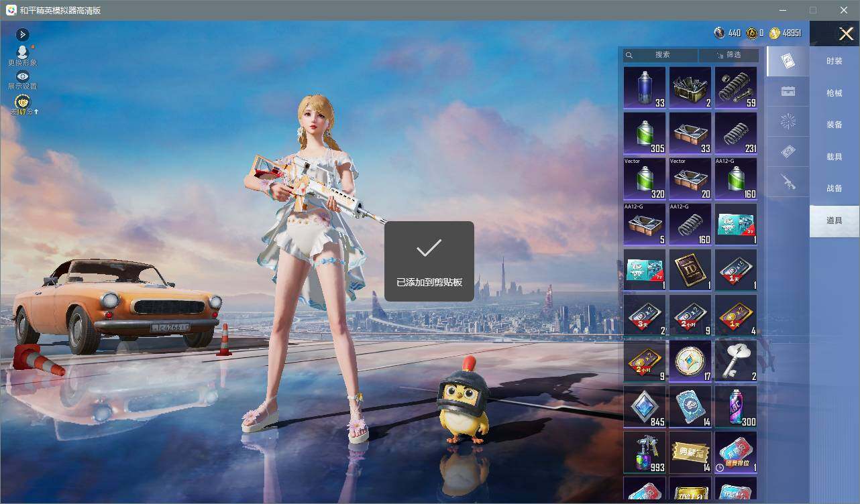The height and width of the screenshot is (504, 860).
Task: Select the spring and bolt item (59)
Action: click(736, 87)
